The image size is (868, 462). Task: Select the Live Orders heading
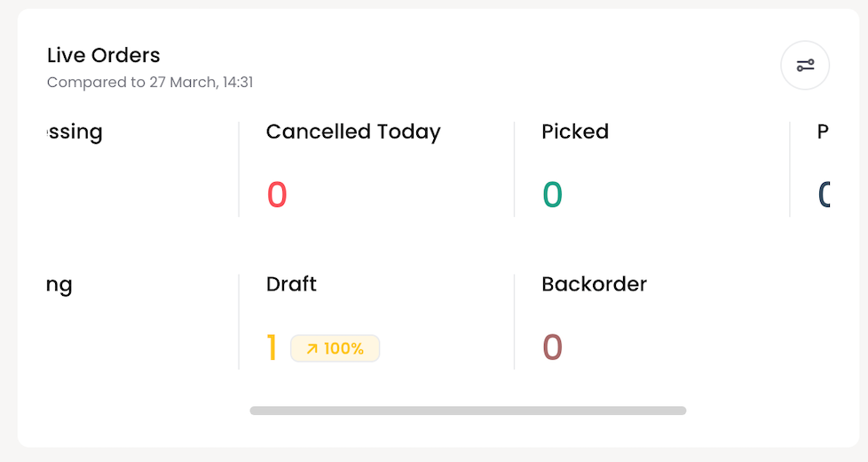pos(104,55)
